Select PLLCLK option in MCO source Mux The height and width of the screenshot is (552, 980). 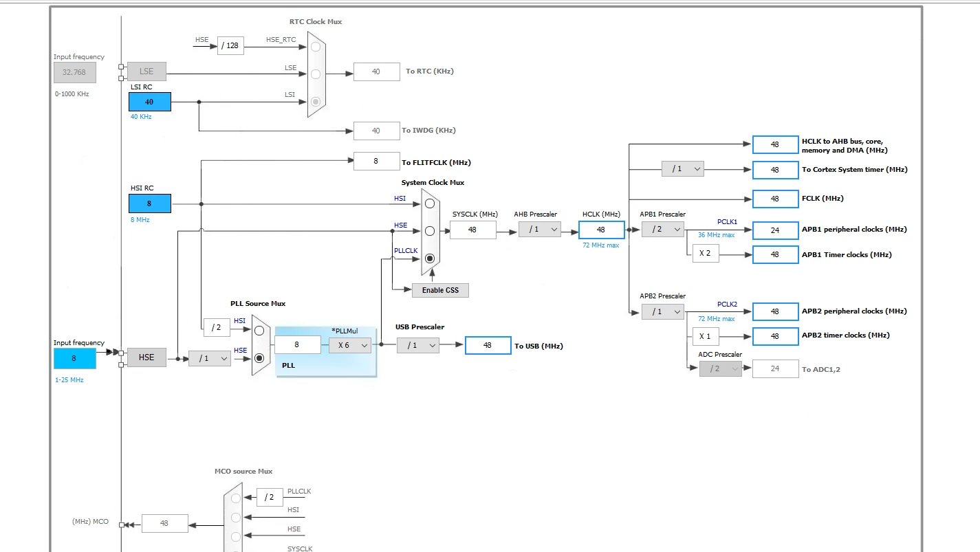pos(236,498)
